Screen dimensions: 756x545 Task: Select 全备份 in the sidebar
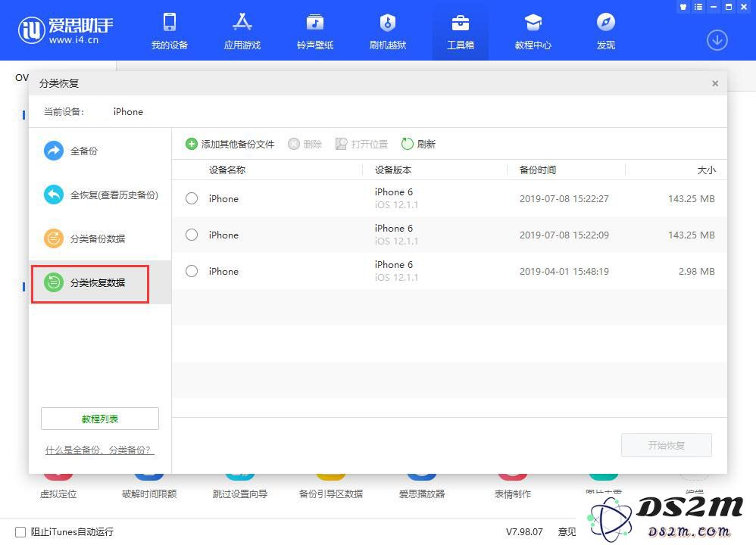click(100, 151)
